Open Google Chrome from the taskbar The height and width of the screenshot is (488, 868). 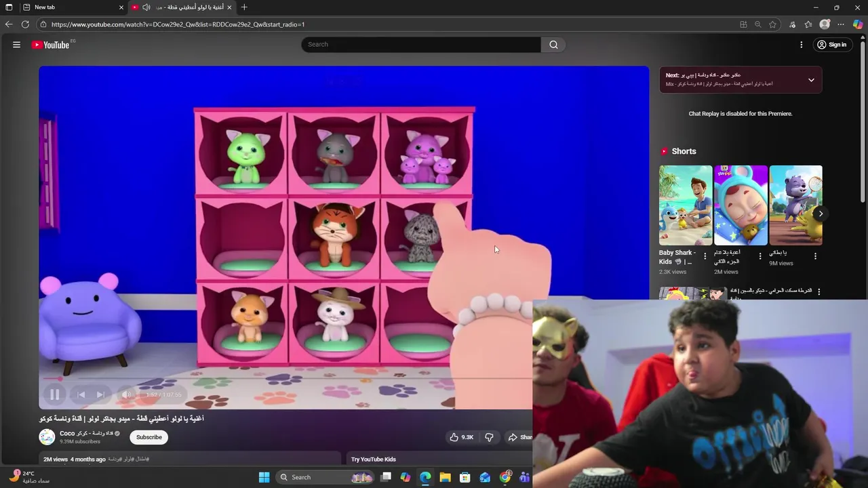coord(505,477)
